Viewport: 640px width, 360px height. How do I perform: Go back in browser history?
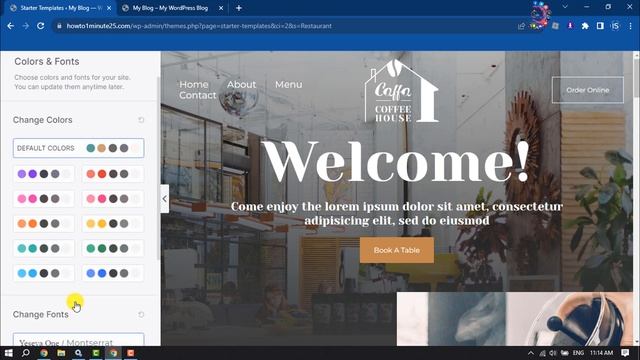tap(11, 26)
